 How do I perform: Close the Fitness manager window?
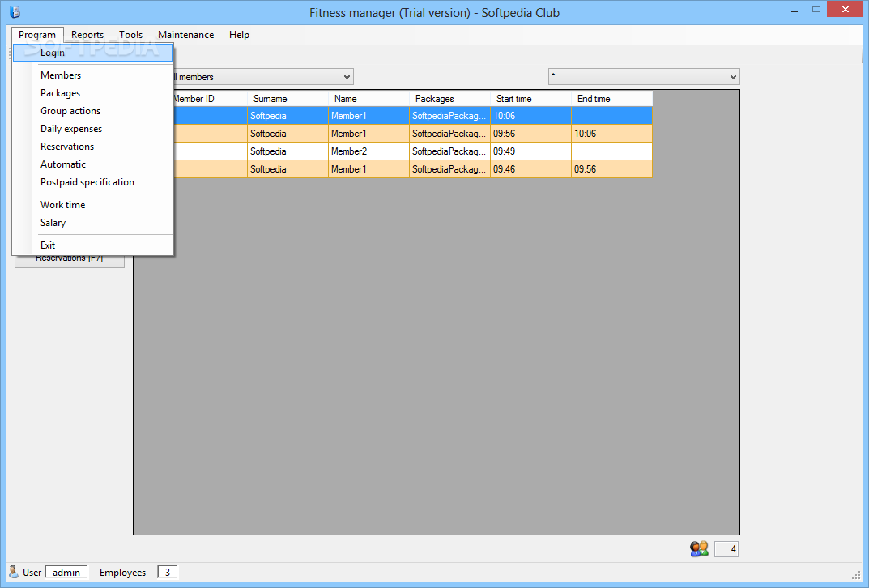point(846,9)
